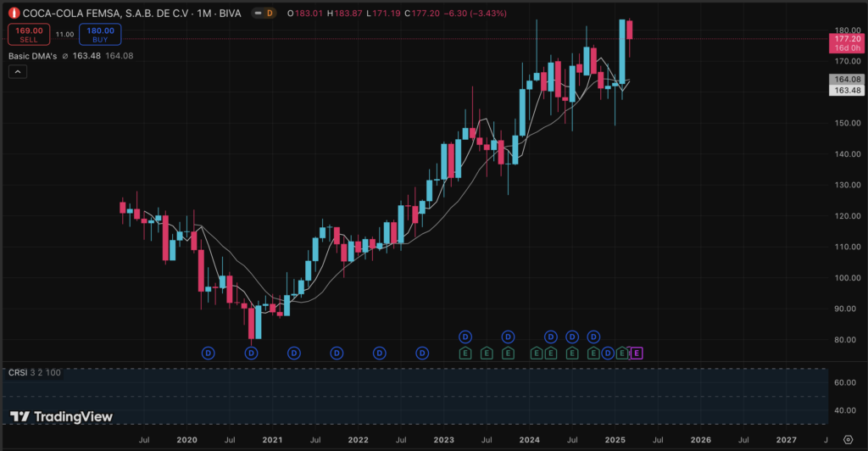Click the 2026 label on time axis
The image size is (868, 451).
[701, 440]
